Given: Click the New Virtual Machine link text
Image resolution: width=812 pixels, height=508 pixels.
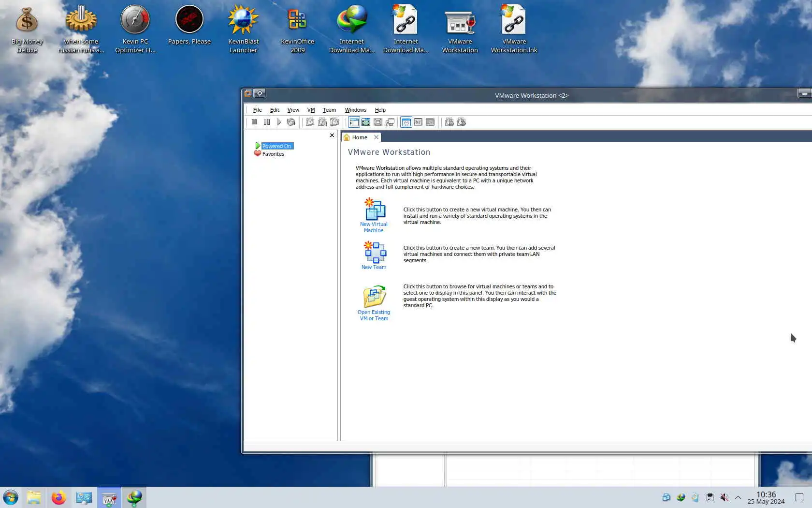Looking at the screenshot, I should tap(374, 227).
